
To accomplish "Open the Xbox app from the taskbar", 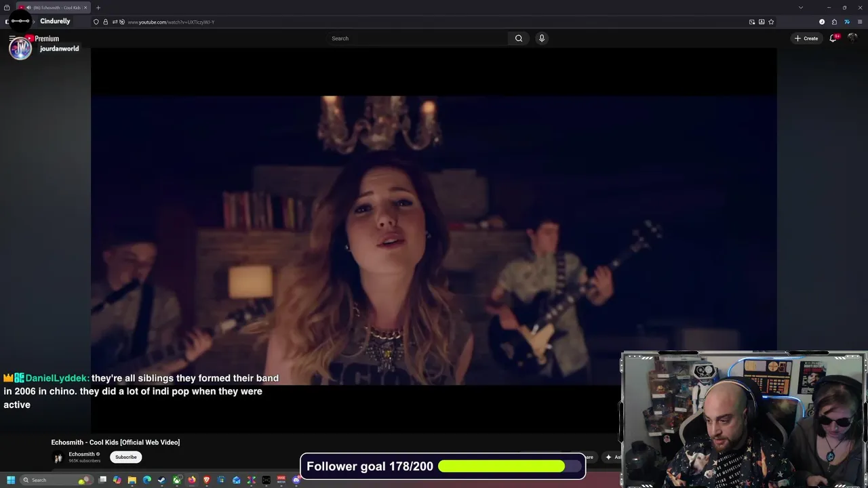I will [177, 480].
